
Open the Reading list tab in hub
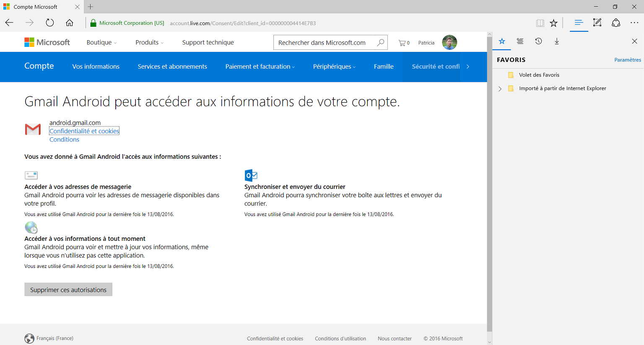tap(520, 41)
